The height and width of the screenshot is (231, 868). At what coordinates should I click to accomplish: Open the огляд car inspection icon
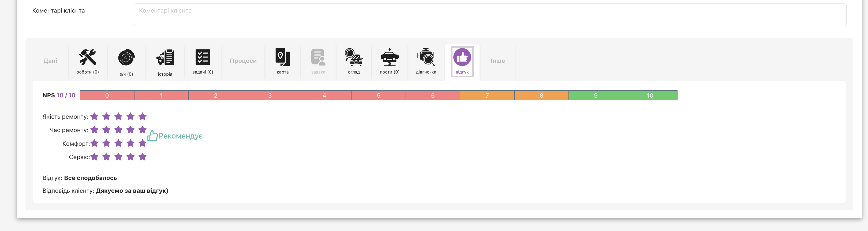pos(354,57)
